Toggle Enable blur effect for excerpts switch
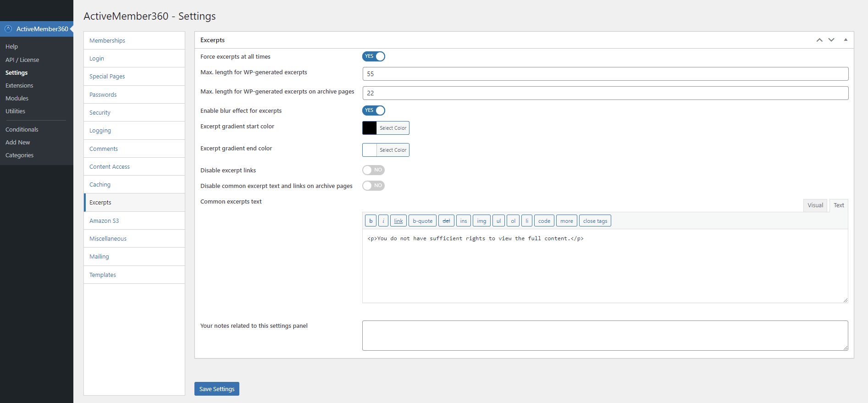Screen dimensions: 868x403 (x=374, y=110)
